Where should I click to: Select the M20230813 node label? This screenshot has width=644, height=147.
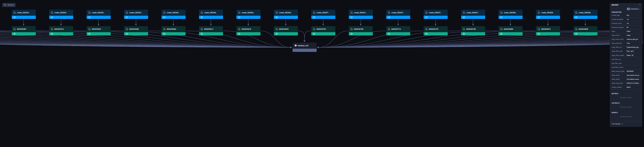click(x=546, y=29)
